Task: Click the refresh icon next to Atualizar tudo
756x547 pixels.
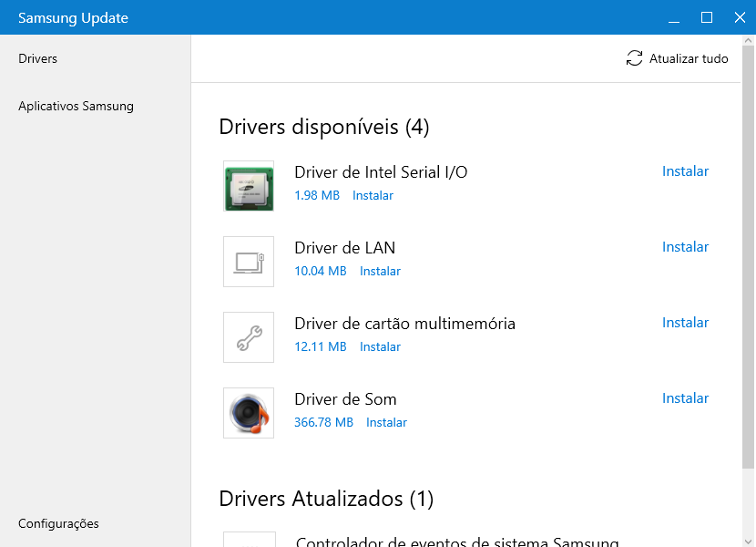Action: tap(635, 58)
